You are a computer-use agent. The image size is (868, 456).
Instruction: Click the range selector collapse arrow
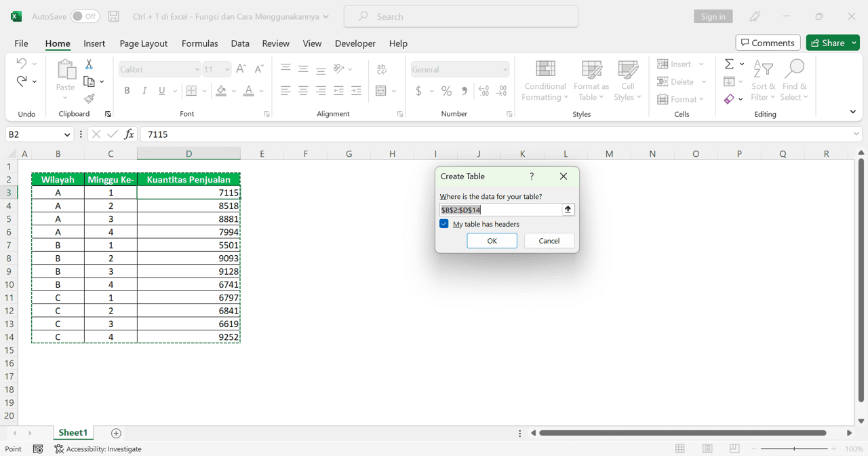click(x=568, y=210)
